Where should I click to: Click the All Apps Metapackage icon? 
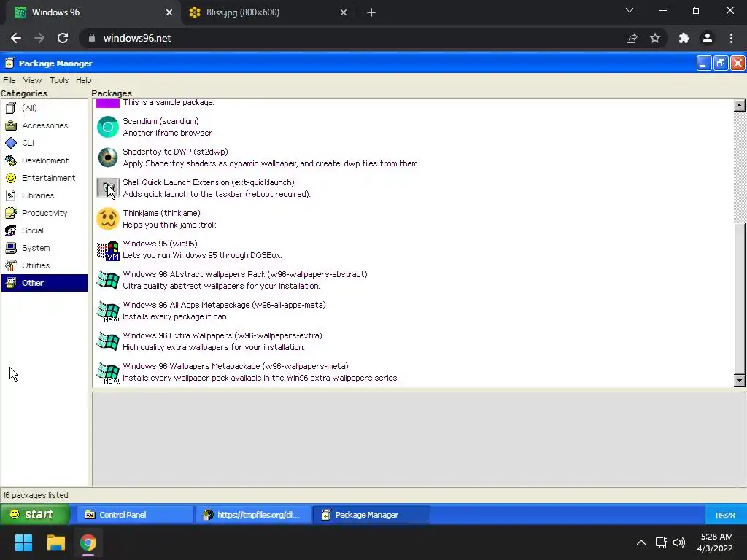point(108,311)
